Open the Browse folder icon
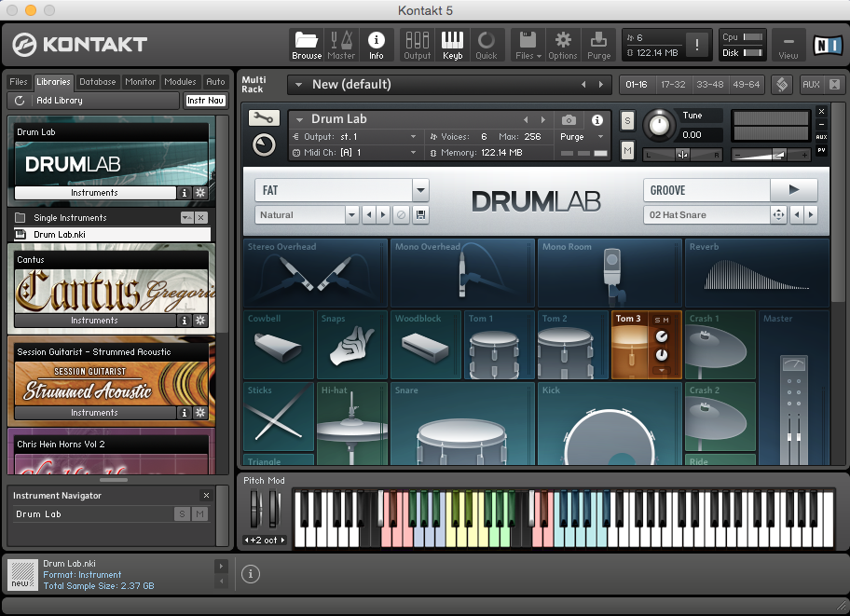Image resolution: width=850 pixels, height=616 pixels. pos(307,45)
